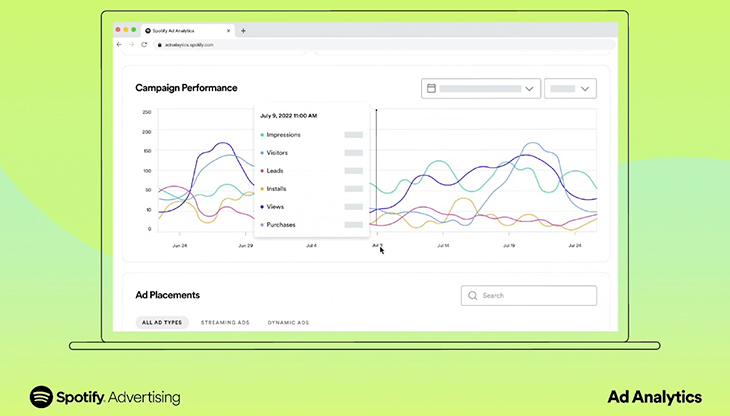730x416 pixels.
Task: Open the smaller dropdown beside date range
Action: pos(570,88)
